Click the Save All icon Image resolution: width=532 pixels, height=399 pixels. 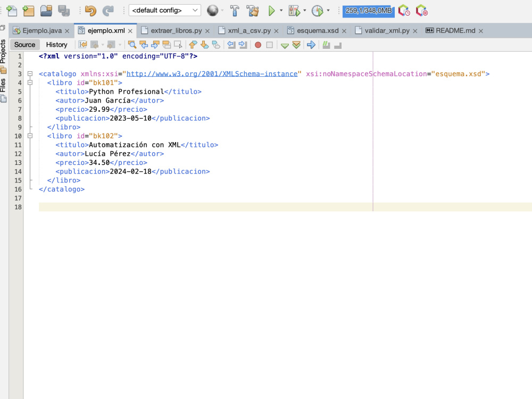(x=64, y=11)
